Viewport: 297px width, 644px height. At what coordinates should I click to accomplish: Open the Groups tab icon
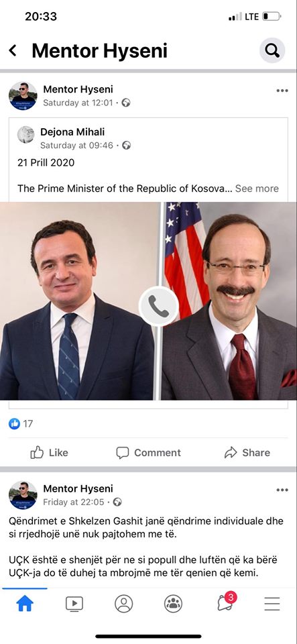click(x=173, y=604)
